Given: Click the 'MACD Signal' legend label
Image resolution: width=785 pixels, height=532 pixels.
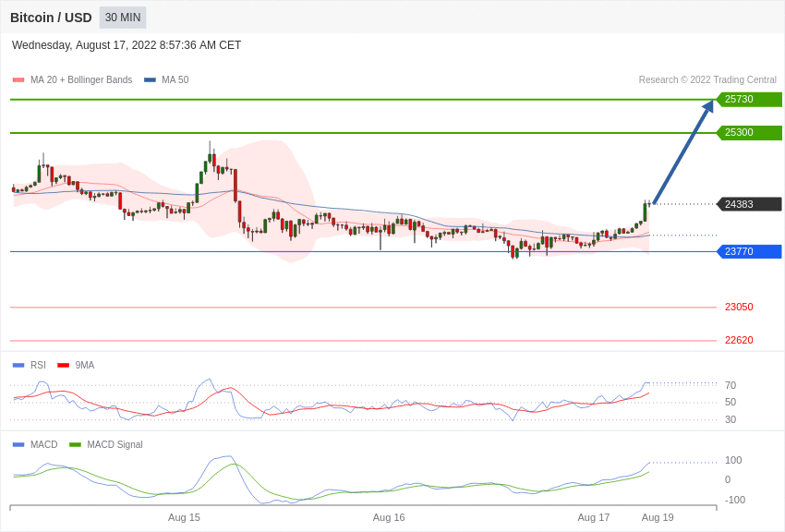Looking at the screenshot, I should (x=115, y=444).
